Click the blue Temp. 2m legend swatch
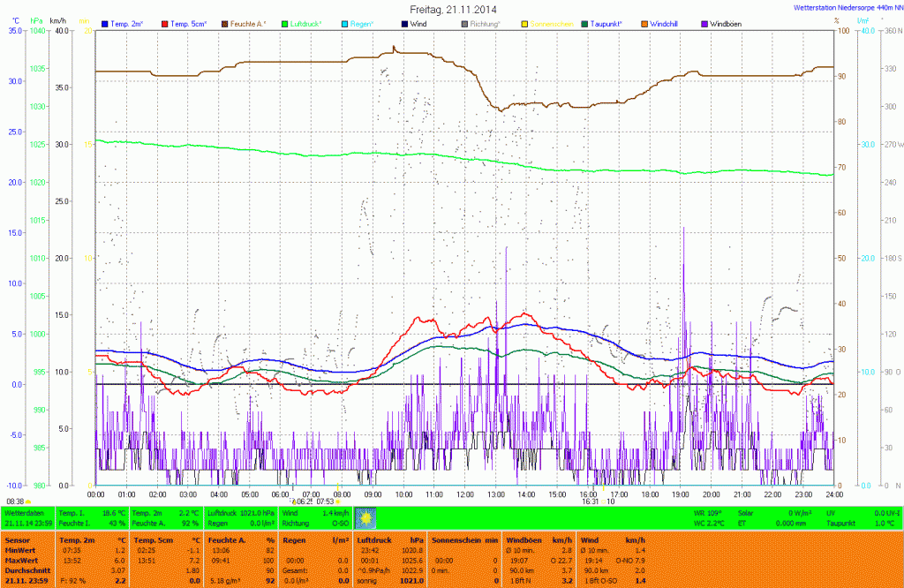904x588 pixels. coord(105,23)
